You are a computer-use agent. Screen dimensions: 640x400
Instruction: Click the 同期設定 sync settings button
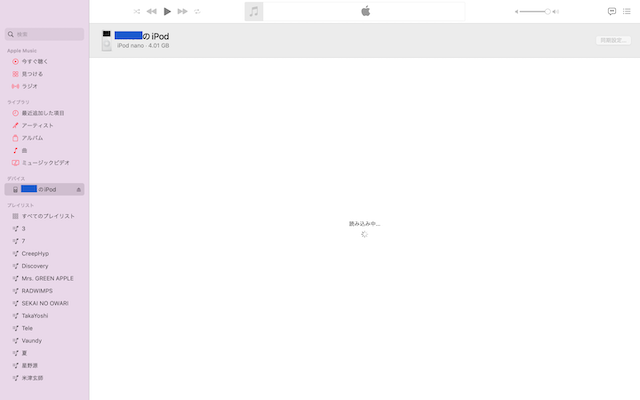(x=613, y=40)
